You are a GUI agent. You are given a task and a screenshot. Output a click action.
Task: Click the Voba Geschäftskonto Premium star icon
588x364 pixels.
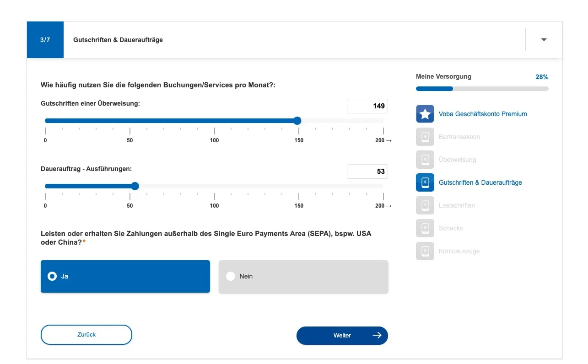tap(425, 114)
